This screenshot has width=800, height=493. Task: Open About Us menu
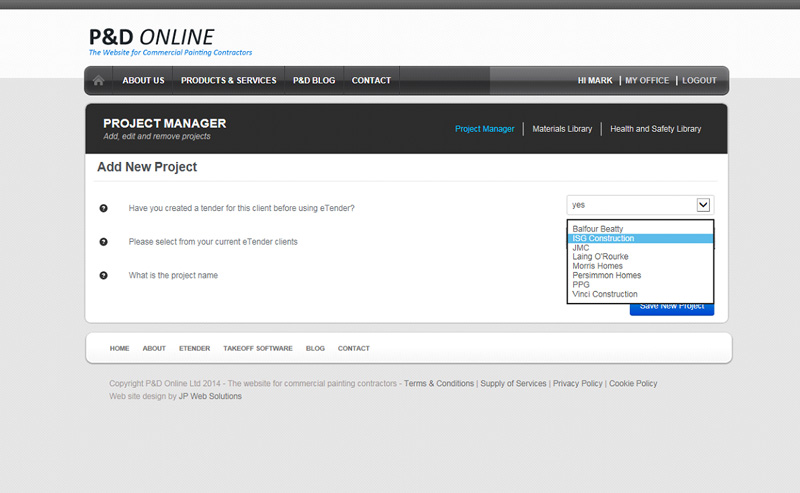[143, 80]
